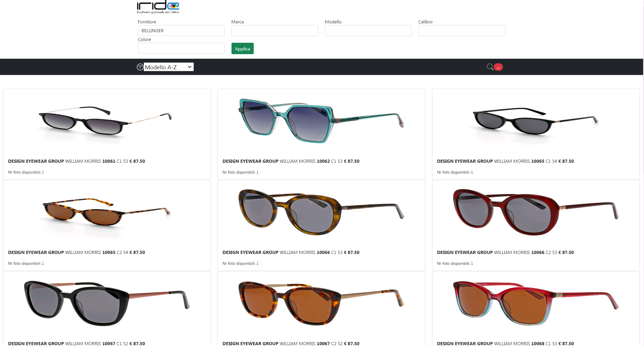The image size is (644, 346).
Task: Open the tortoise 10066 C1 sunglasses image
Action: (321, 212)
